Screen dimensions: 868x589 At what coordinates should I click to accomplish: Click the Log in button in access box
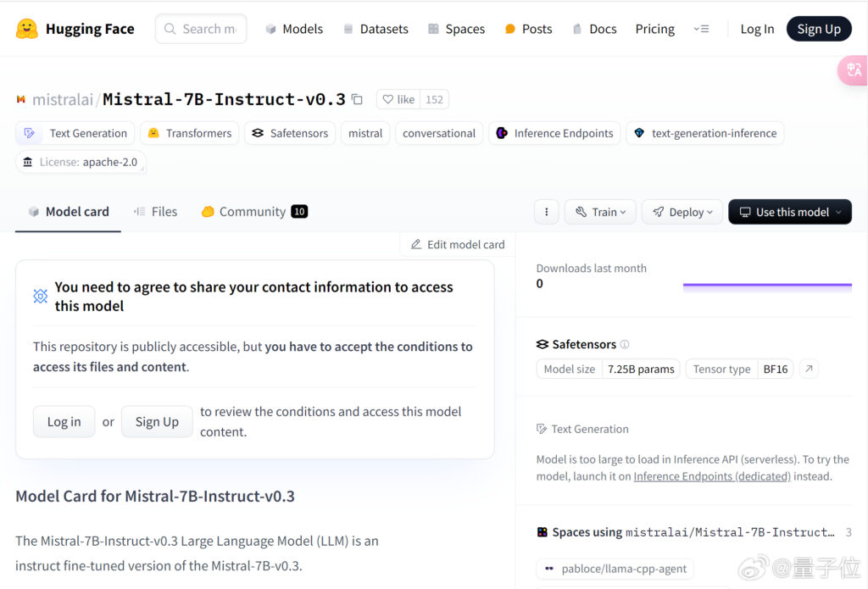tap(64, 422)
